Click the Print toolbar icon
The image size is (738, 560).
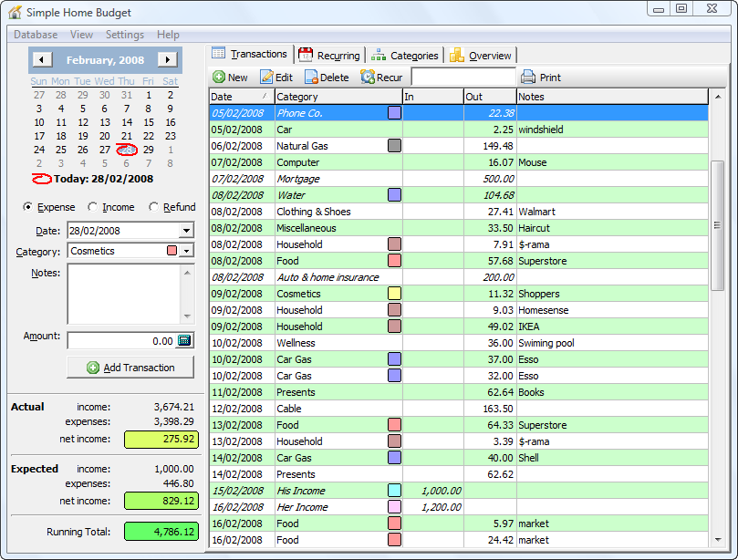point(528,78)
